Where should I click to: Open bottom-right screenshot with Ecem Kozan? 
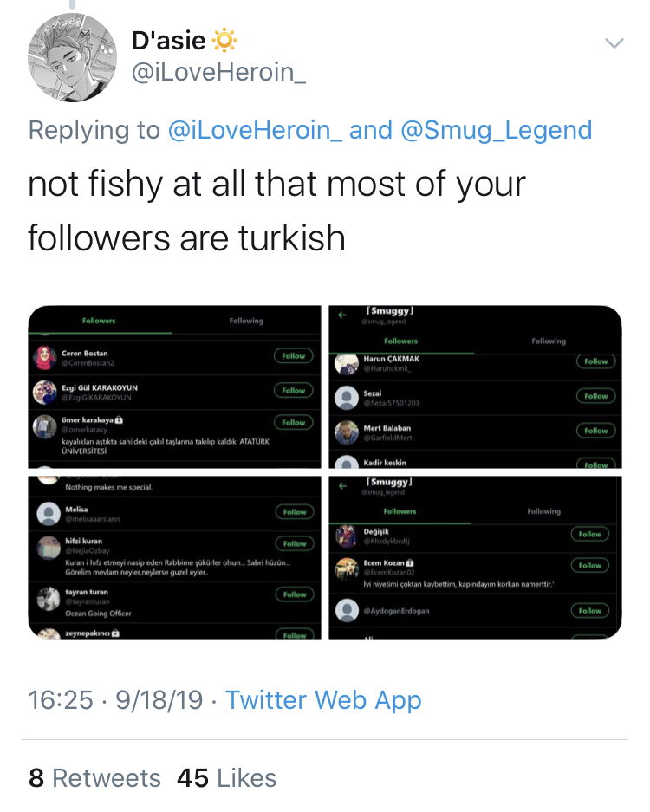coord(475,558)
